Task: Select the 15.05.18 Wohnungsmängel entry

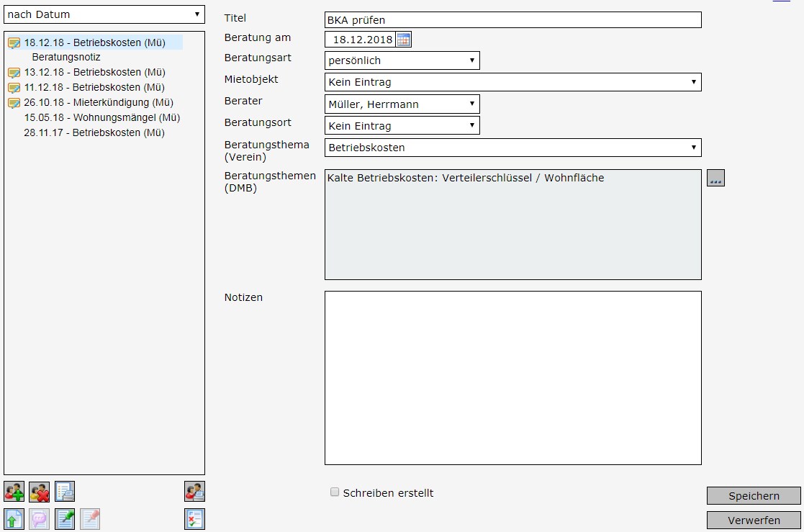Action: (101, 117)
